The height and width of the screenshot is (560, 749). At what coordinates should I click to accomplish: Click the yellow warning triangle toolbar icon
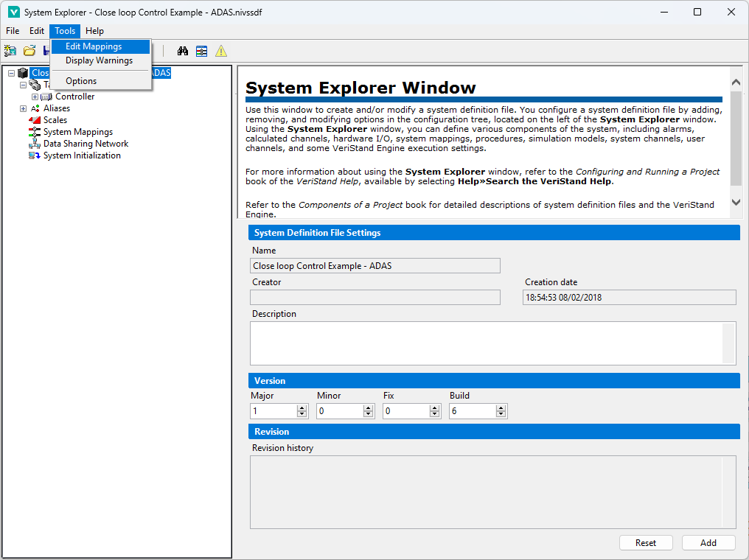point(221,51)
